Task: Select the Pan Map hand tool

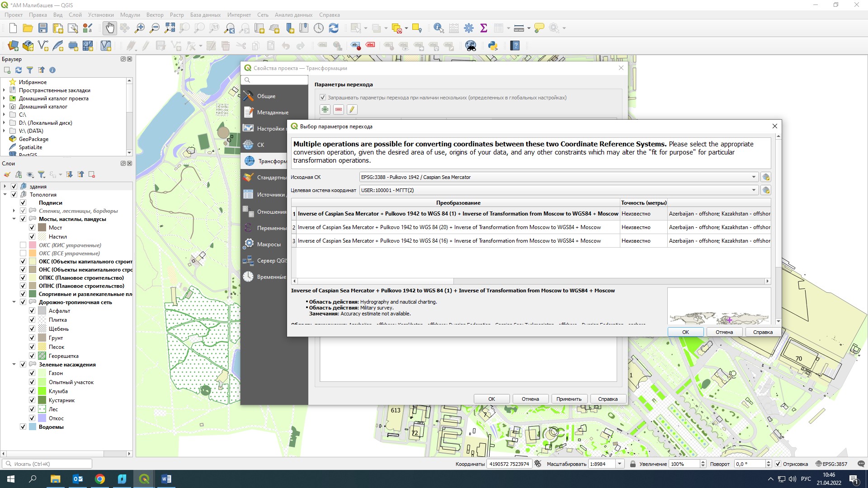Action: click(x=110, y=28)
